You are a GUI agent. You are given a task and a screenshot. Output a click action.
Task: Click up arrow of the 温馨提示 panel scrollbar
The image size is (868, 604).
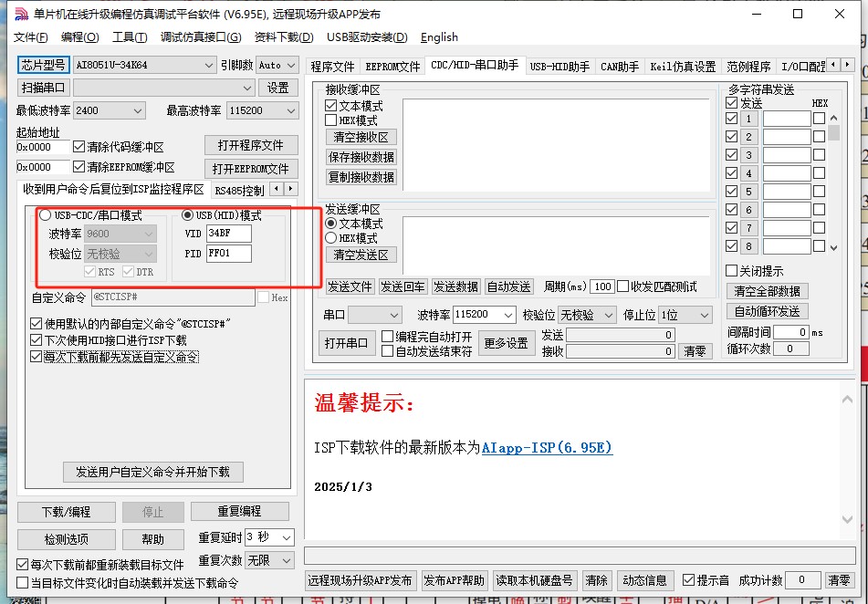click(847, 399)
